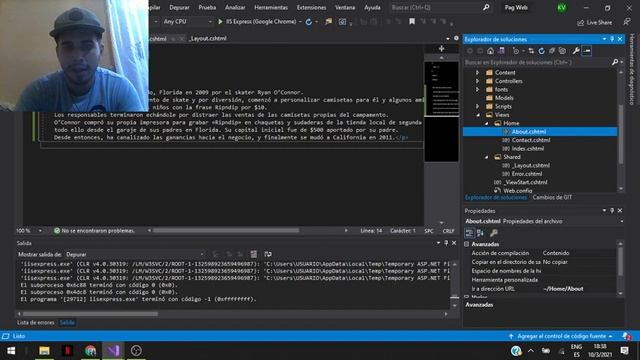Click the search magnifier in the title bar
The image size is (640, 360).
pyautogui.click(x=486, y=7)
